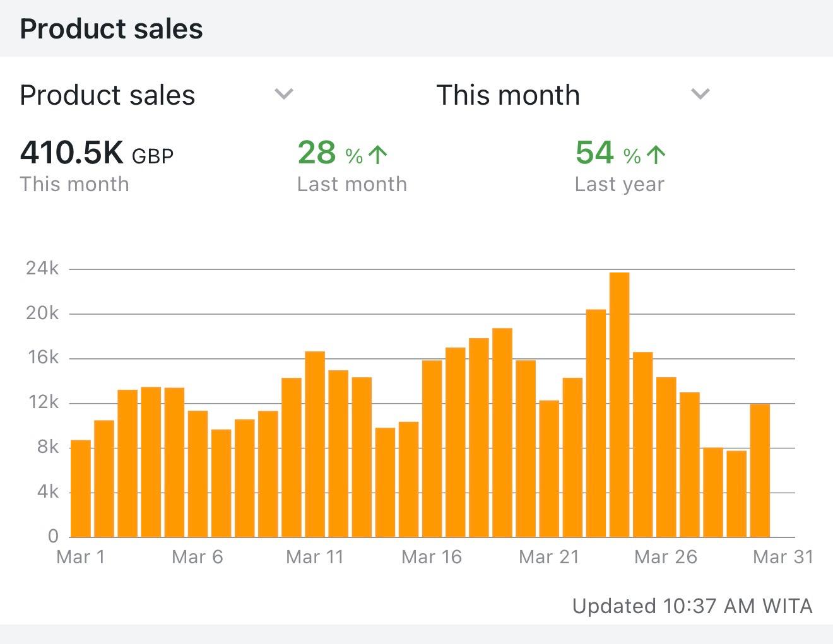
Task: Click the Mar 6 axis label
Action: click(198, 557)
